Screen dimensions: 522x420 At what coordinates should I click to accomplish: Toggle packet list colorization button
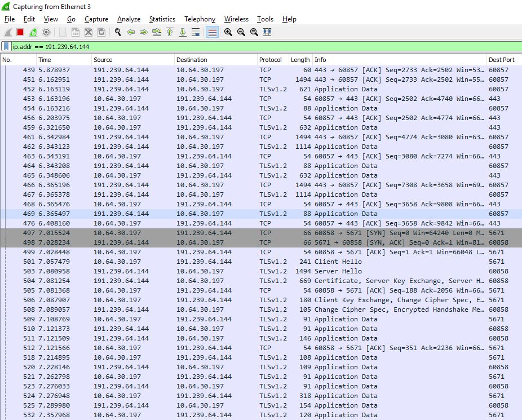pyautogui.click(x=212, y=32)
